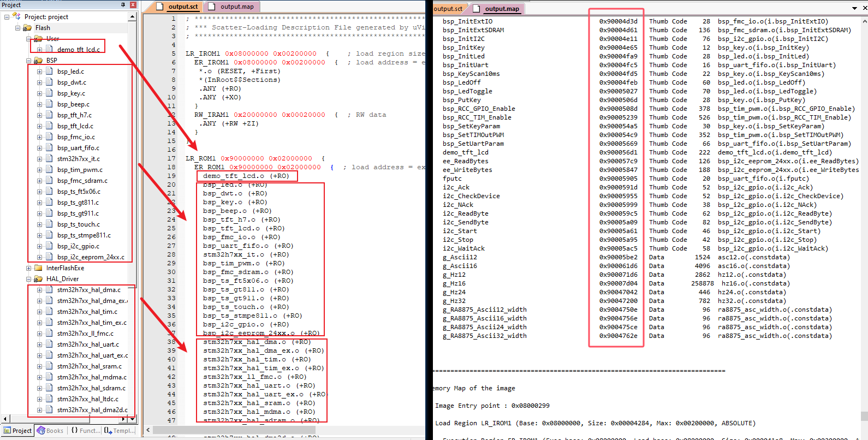Open the Books panel tab
Image resolution: width=868 pixels, height=440 pixels.
[x=50, y=431]
